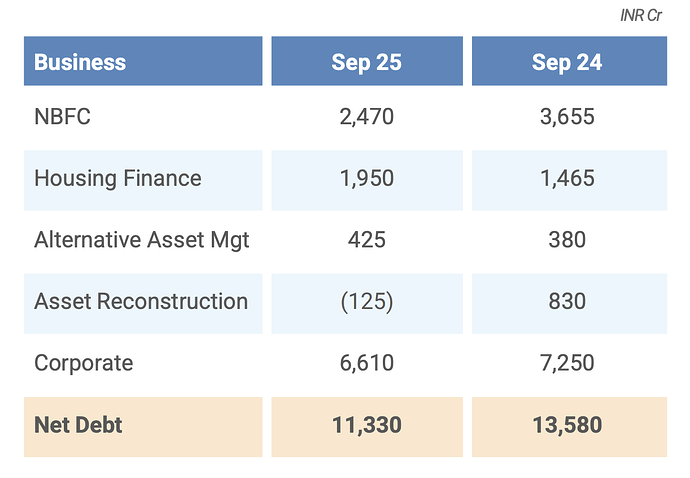This screenshot has width=690, height=478.
Task: Select the Sep 24 column header
Action: [x=566, y=62]
